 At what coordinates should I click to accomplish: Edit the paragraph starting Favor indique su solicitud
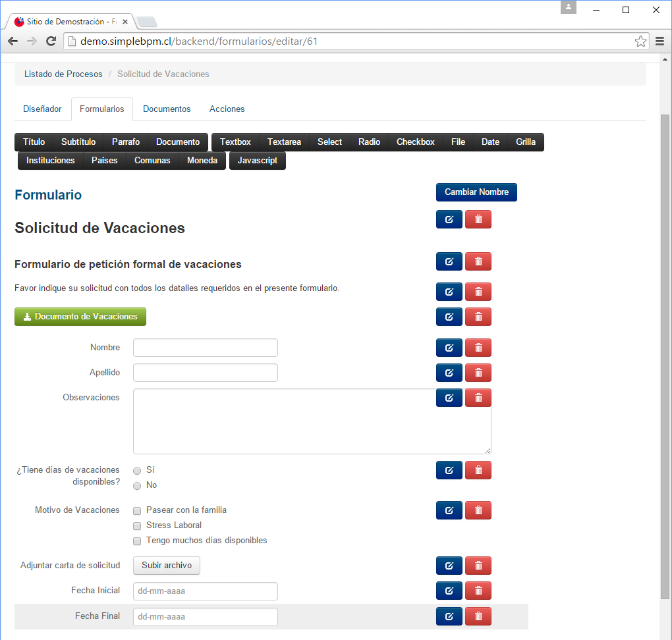(449, 292)
